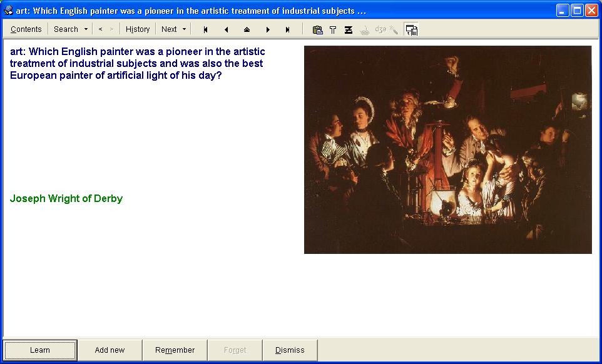
Task: Click the next element arrow
Action: pyautogui.click(x=268, y=29)
